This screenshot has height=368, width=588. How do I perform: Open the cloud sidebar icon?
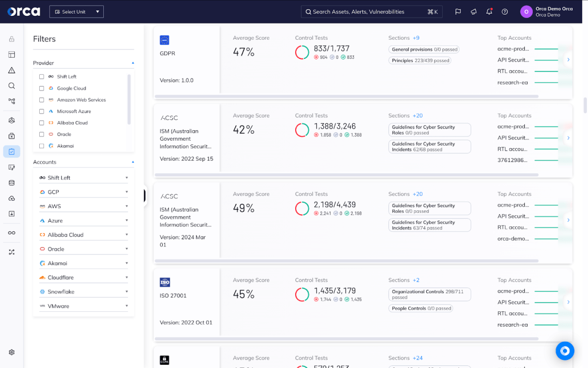click(11, 198)
